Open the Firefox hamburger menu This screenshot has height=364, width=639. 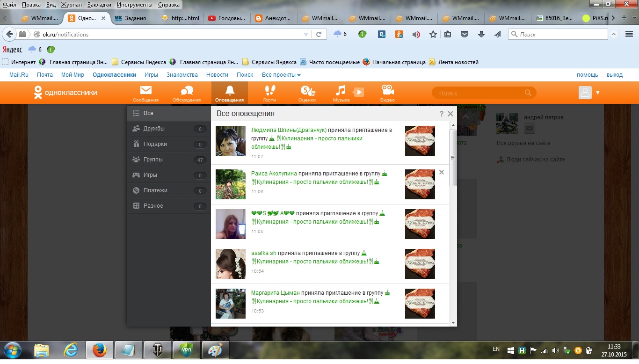629,34
